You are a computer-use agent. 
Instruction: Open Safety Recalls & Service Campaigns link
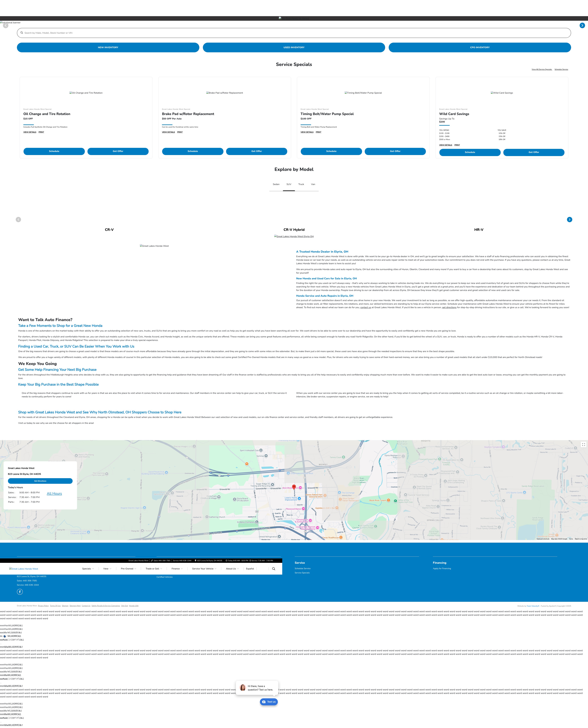[x=106, y=606]
